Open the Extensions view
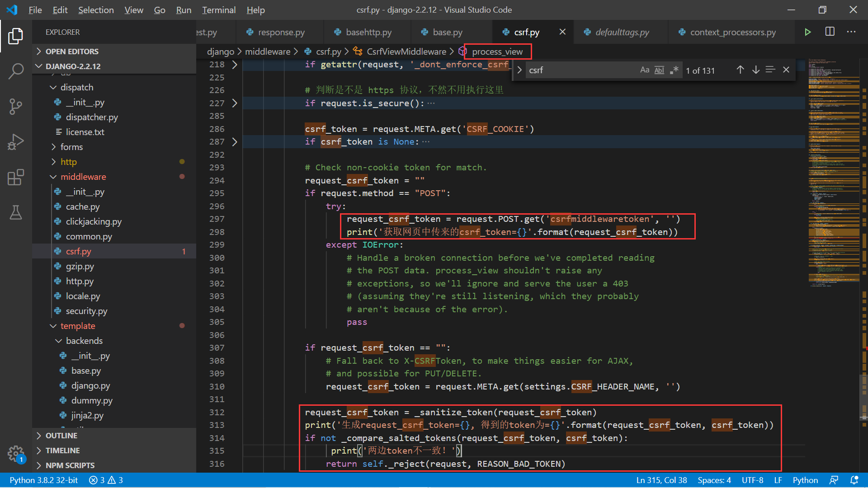Image resolution: width=868 pixels, height=488 pixels. [x=16, y=177]
